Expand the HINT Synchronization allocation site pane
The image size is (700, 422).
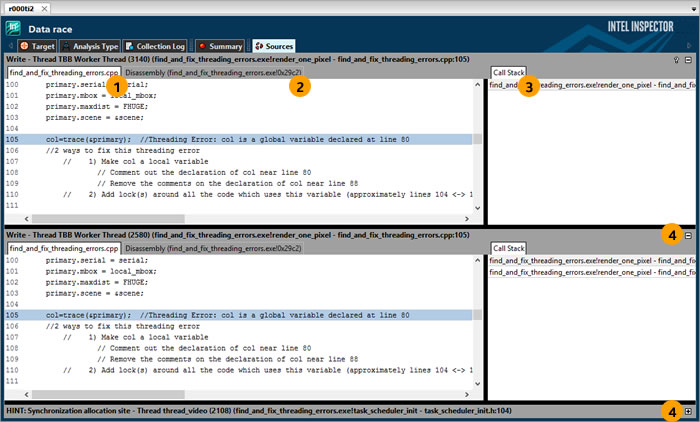tap(688, 411)
